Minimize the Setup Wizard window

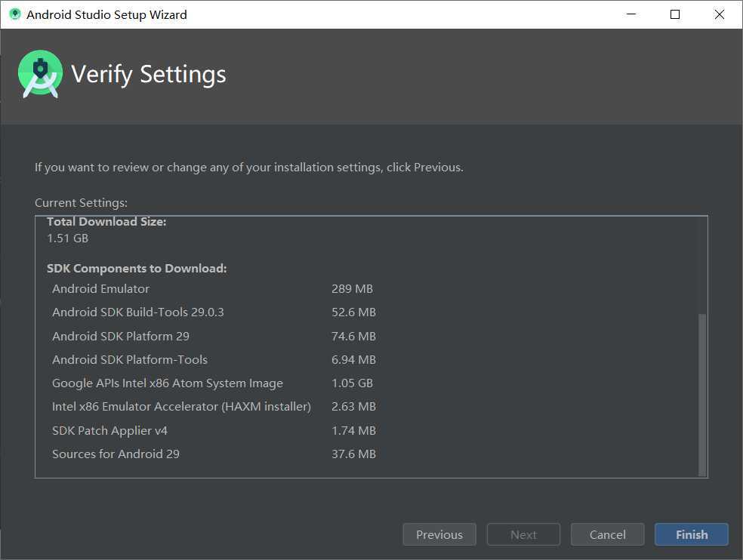(631, 14)
